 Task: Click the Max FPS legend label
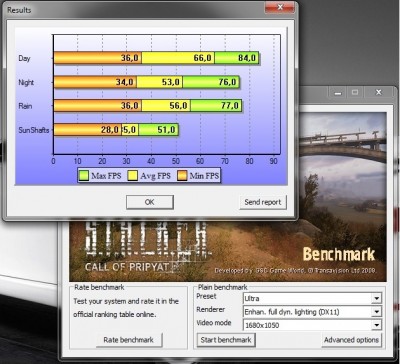106,176
